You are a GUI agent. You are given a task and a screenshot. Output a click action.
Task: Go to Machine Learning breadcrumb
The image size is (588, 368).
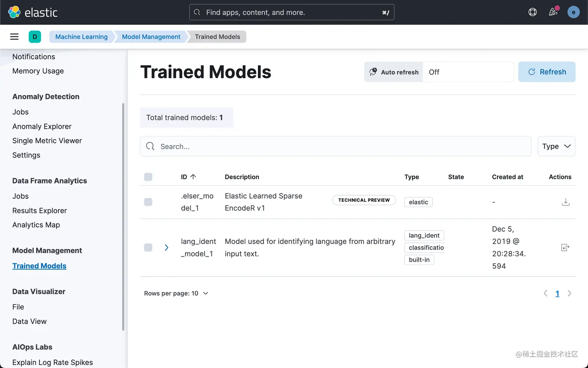81,37
